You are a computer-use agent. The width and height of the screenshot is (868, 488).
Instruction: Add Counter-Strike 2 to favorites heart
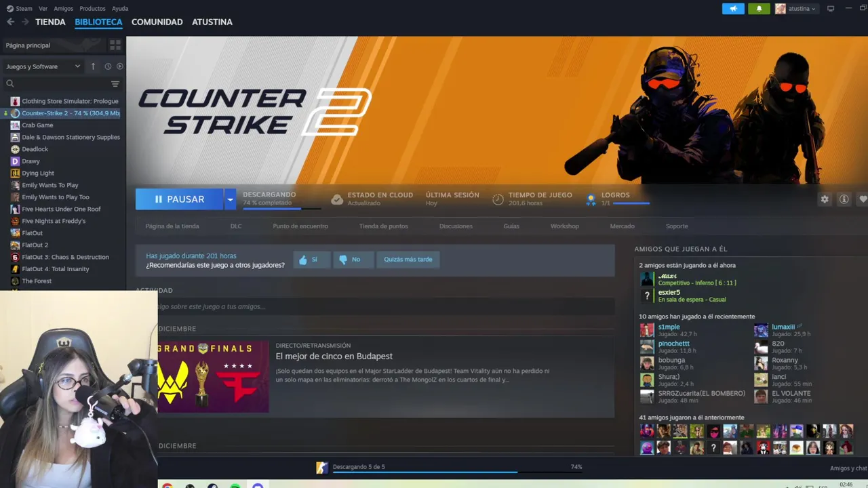coord(863,199)
